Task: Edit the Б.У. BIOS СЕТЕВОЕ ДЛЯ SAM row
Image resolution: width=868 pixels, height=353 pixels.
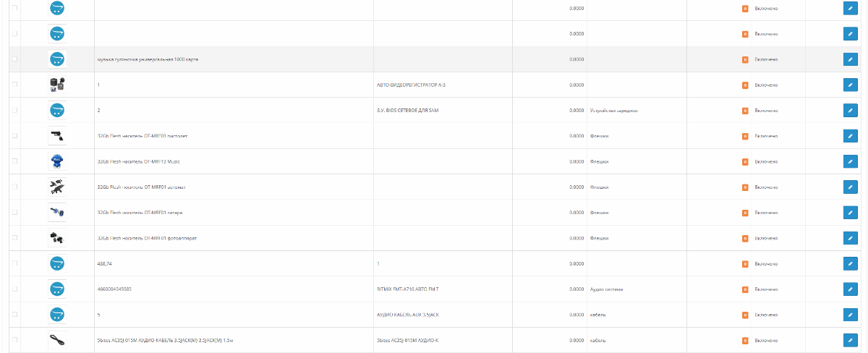Action: pos(850,110)
